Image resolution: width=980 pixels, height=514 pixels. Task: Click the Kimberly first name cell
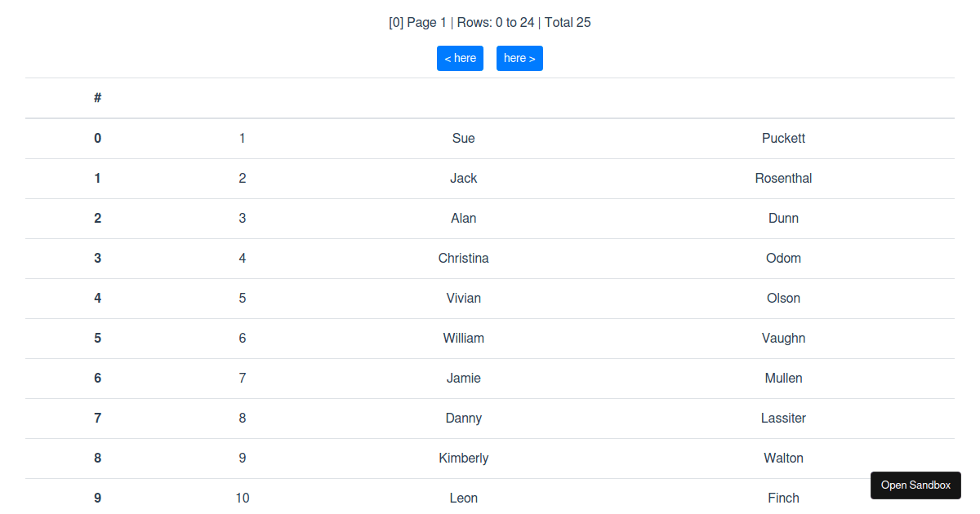click(x=463, y=458)
